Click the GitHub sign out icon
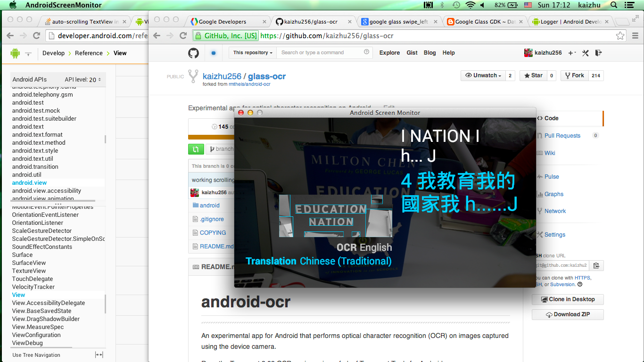 599,53
